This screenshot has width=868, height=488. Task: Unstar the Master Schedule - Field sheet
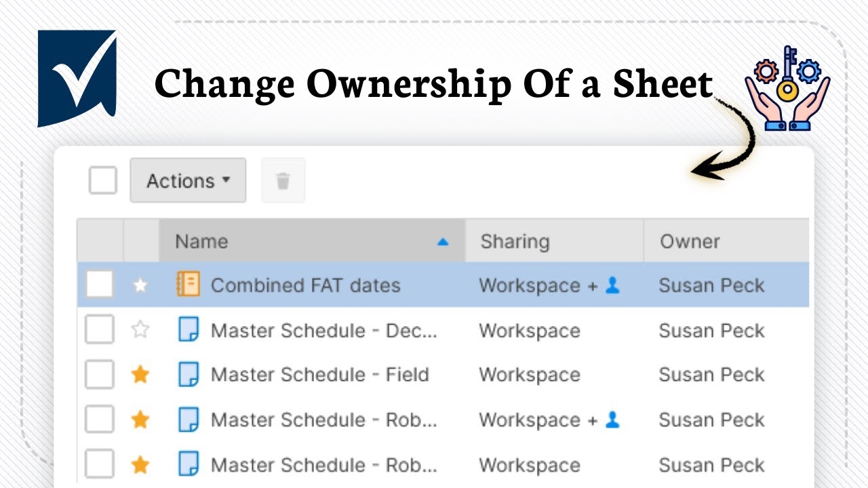(140, 374)
